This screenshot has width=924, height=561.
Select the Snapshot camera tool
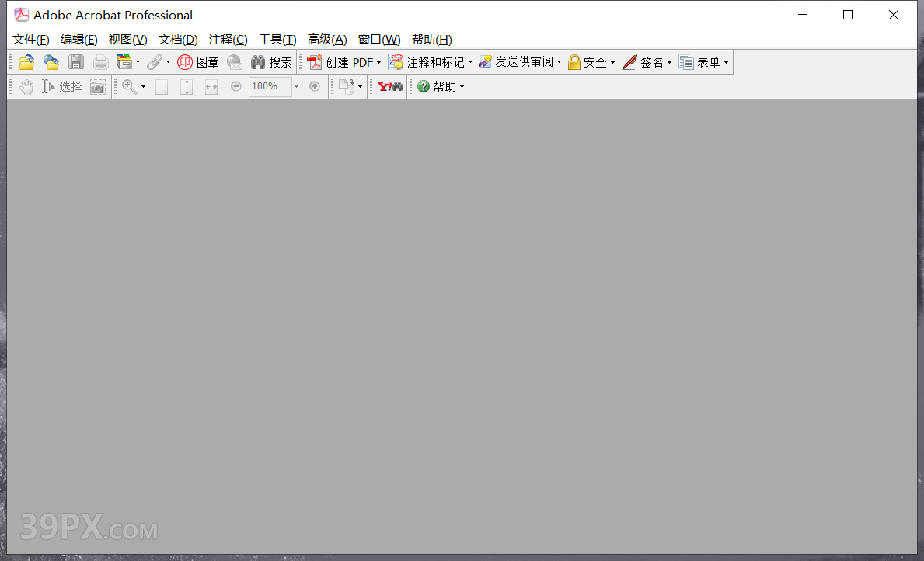98,86
